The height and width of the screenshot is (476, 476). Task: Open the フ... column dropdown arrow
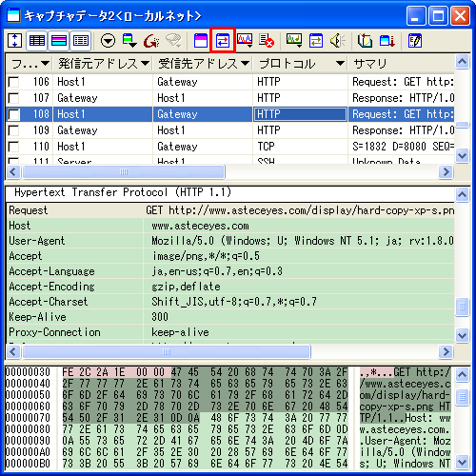pos(45,64)
